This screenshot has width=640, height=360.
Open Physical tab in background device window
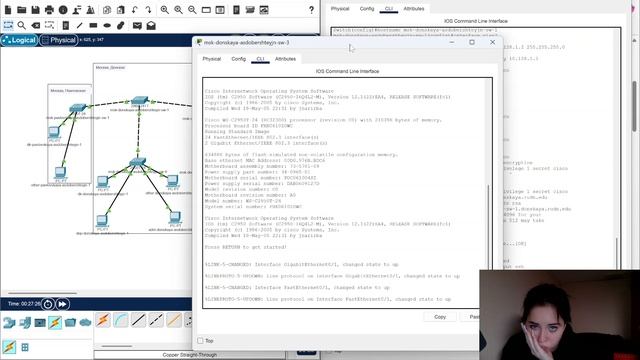340,9
